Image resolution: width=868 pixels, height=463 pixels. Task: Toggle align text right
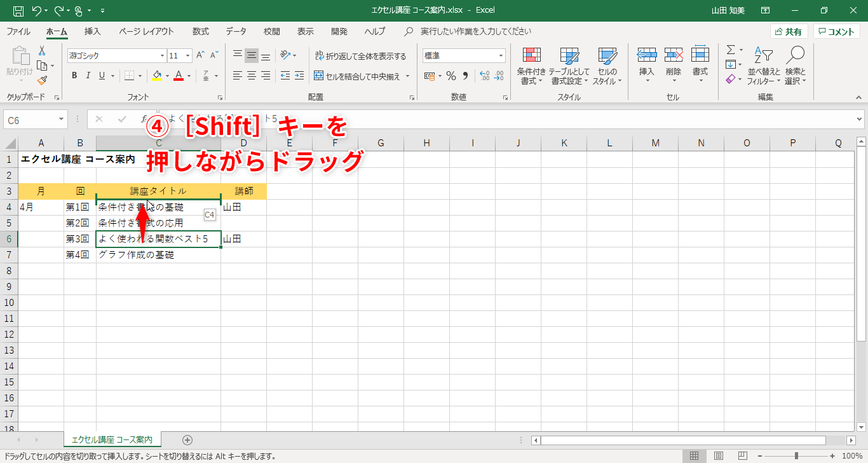266,76
